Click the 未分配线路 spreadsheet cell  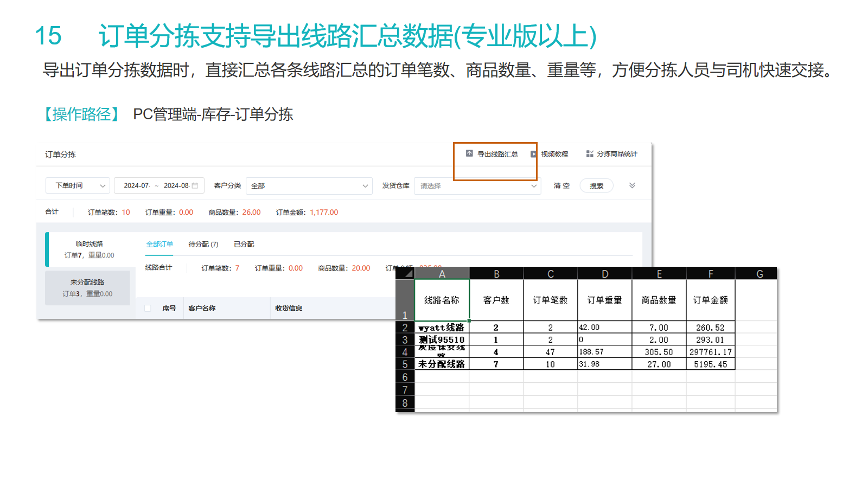click(x=442, y=364)
